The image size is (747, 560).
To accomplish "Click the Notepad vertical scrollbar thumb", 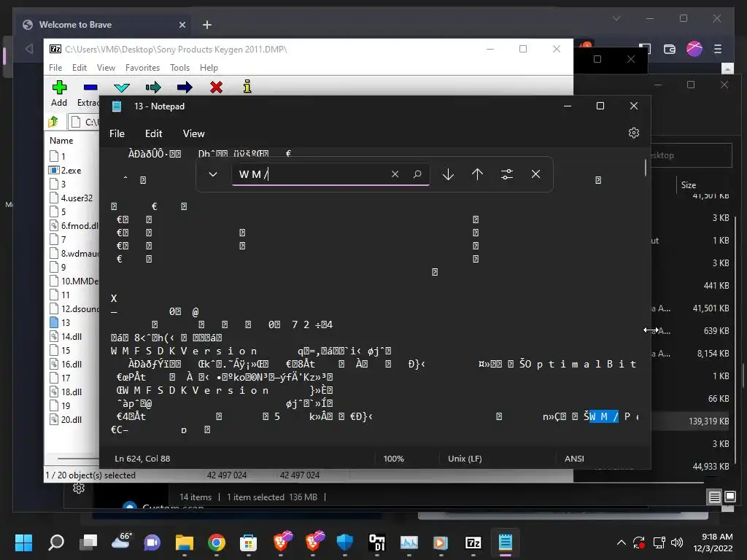I will click(646, 168).
